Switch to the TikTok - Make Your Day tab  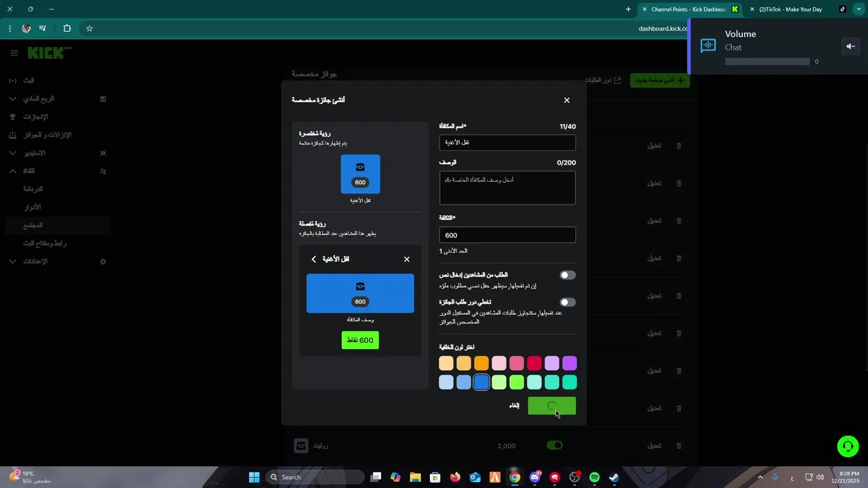point(797,9)
